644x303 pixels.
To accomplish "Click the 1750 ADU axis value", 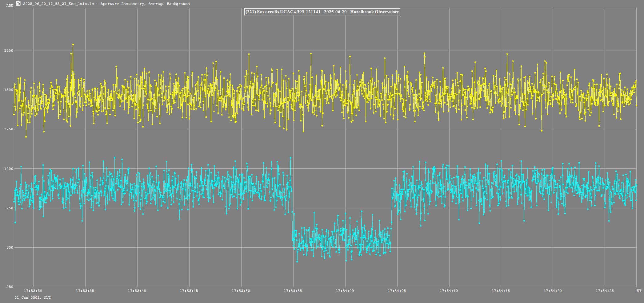I will point(9,50).
